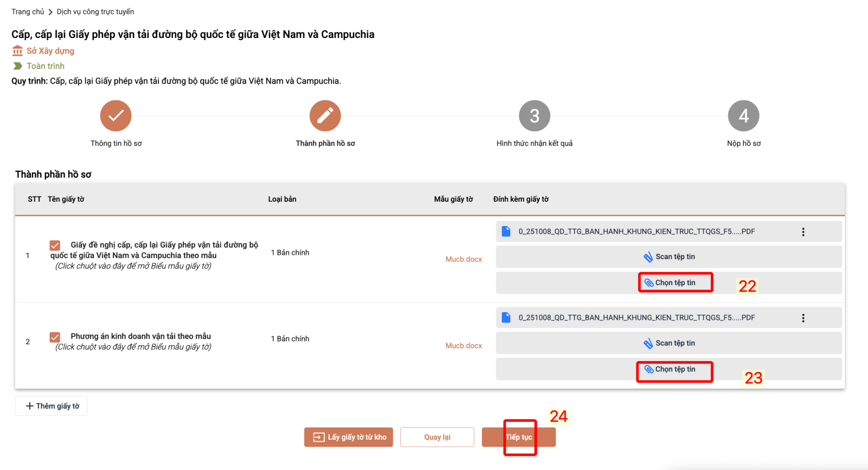Open the 'Mucb.docx' template link in row 1
The height and width of the screenshot is (470, 868).
(463, 260)
